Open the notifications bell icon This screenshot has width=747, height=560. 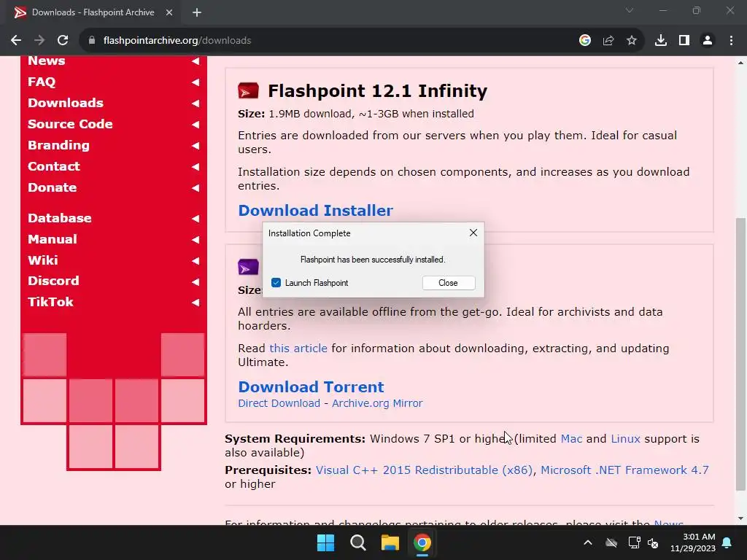(727, 542)
